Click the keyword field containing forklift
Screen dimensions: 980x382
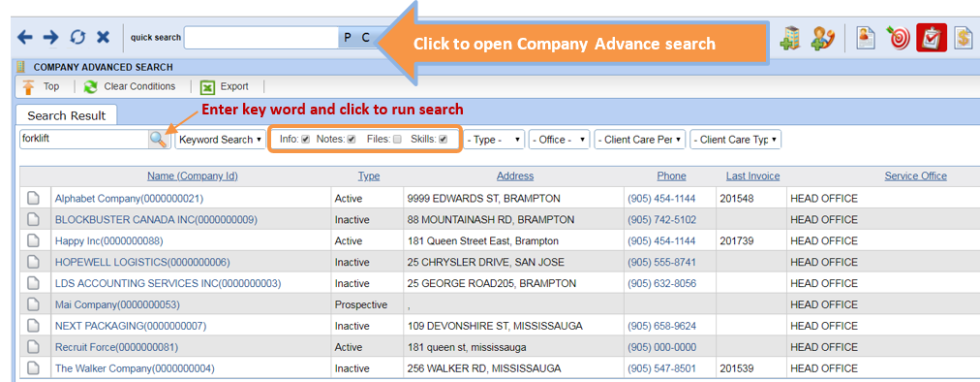[84, 139]
